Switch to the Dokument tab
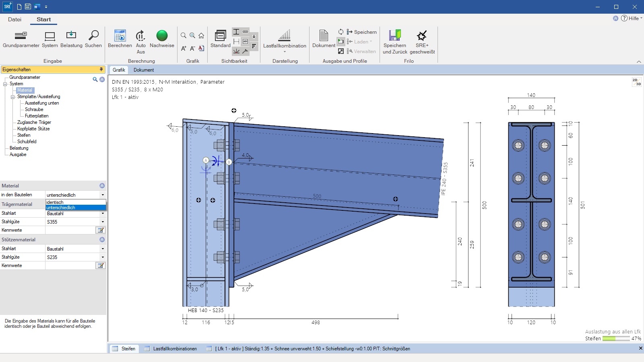The width and height of the screenshot is (644, 362). (144, 70)
